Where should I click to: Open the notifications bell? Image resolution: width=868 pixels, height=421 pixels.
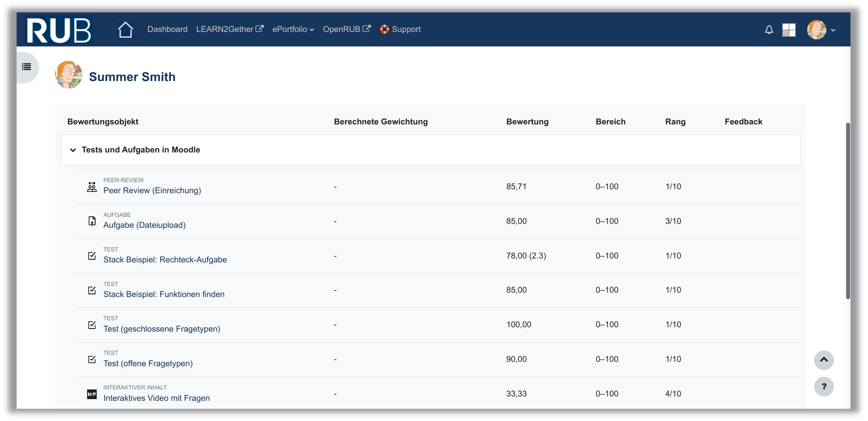(769, 30)
